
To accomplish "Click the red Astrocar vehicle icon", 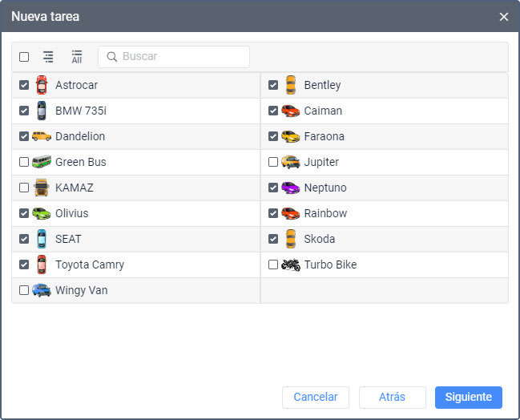I will click(42, 85).
